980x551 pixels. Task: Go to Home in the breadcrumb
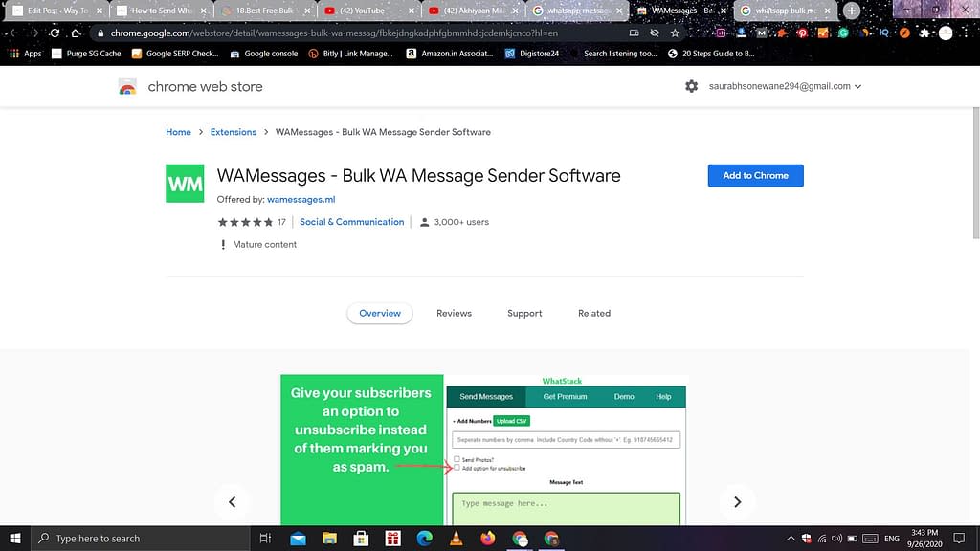point(178,132)
